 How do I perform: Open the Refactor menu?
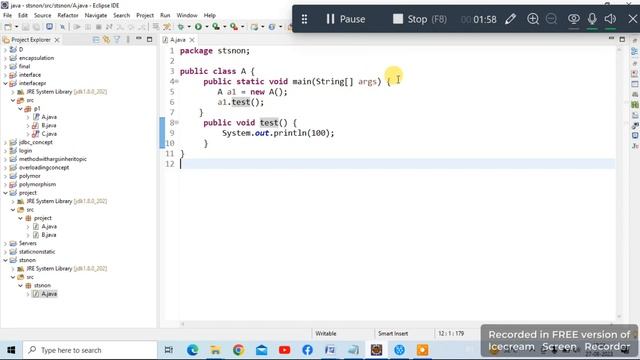[68, 15]
